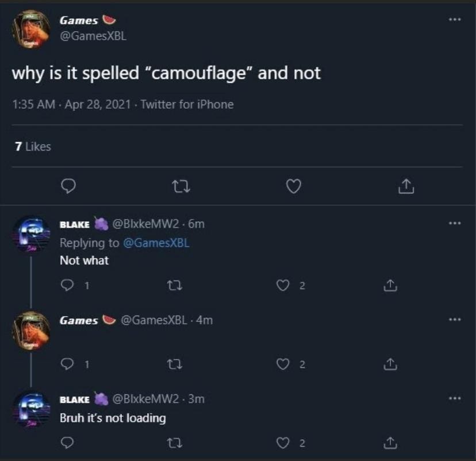Open more options on "Not what" reply
Screen dimensions: 476x461
click(455, 223)
